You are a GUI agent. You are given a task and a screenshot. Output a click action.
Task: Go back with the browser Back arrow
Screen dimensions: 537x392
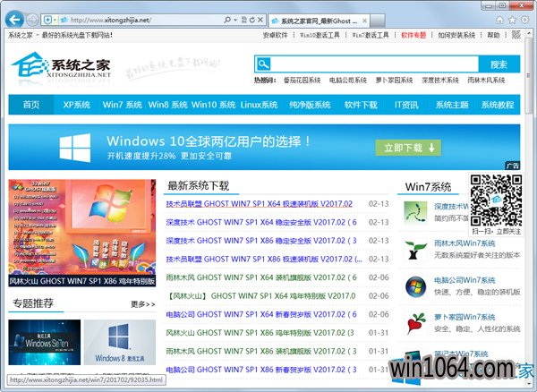pyautogui.click(x=14, y=20)
